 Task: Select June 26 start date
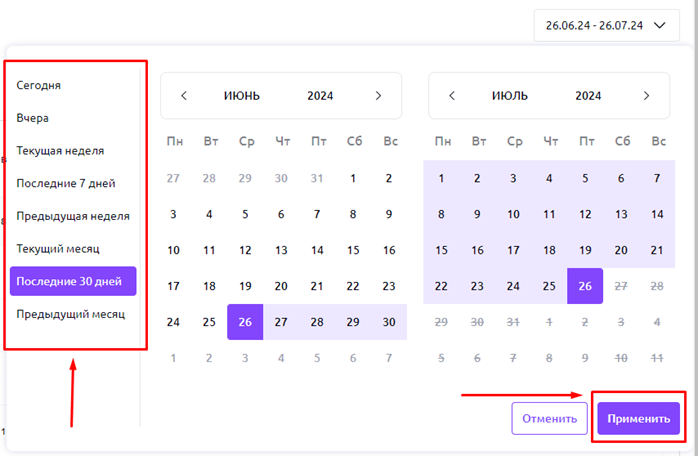pos(245,322)
